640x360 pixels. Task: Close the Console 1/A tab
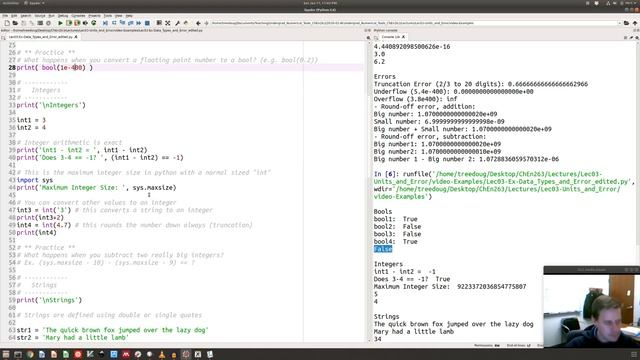(x=403, y=37)
